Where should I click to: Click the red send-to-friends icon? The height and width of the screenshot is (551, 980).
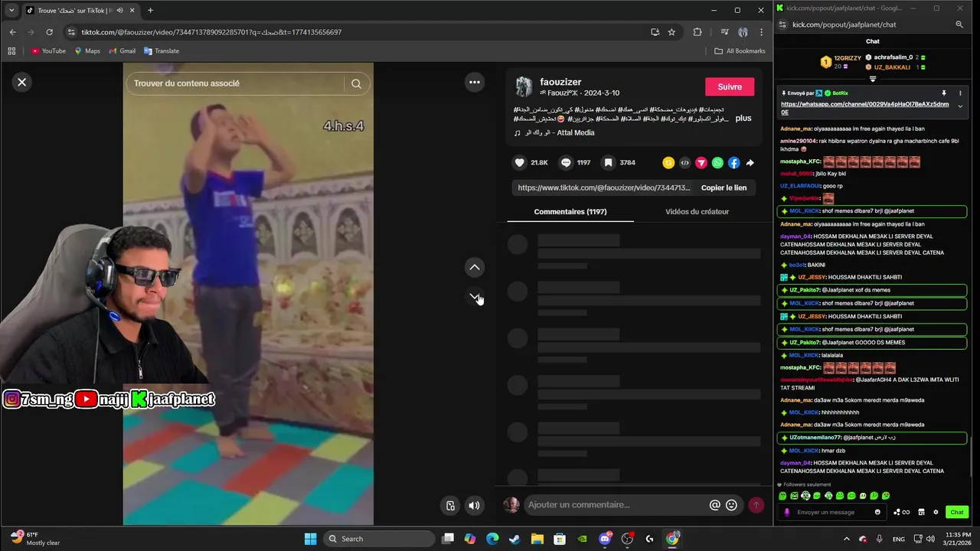click(701, 162)
